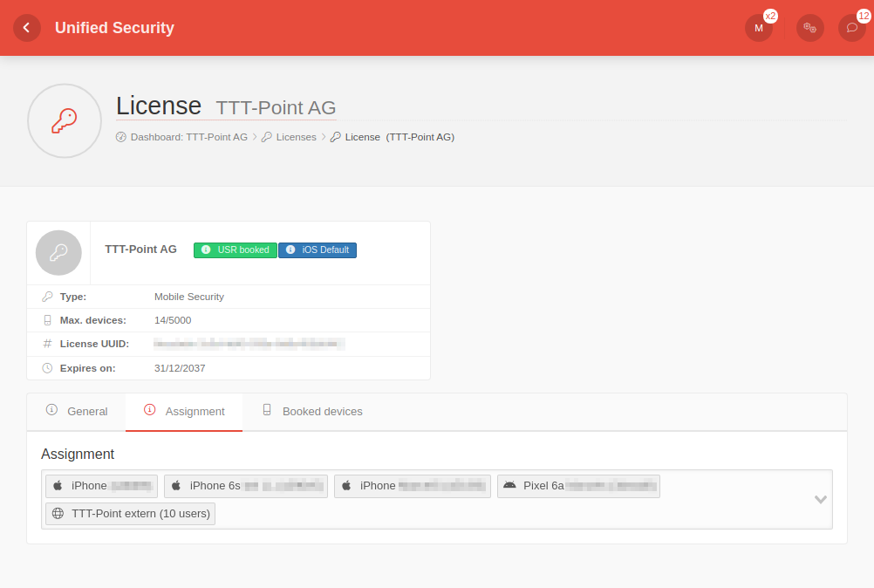Click the TTT-Point extern (10 users) tag
The image size is (874, 588).
(x=131, y=514)
